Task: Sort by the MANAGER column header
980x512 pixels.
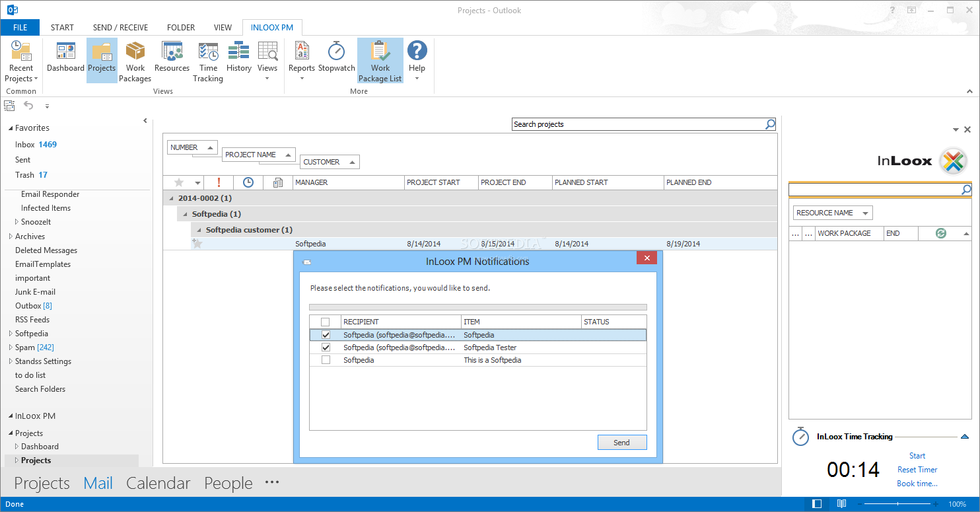Action: coord(349,182)
